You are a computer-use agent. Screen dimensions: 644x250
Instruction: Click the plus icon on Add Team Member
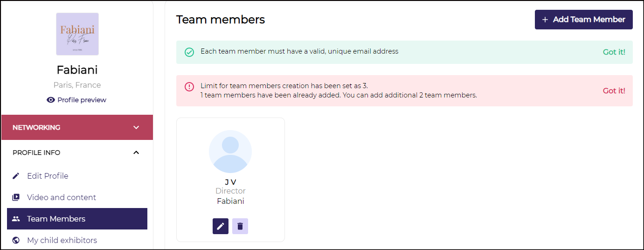tap(545, 20)
